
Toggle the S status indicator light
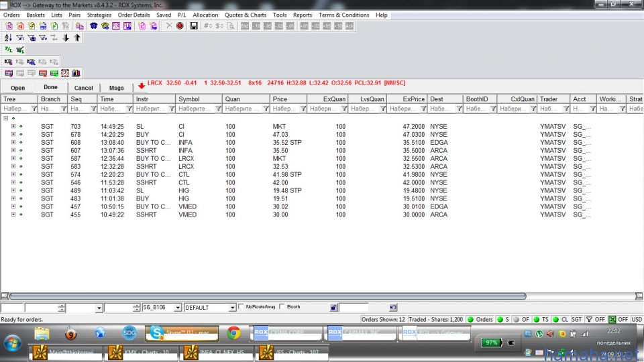503,319
